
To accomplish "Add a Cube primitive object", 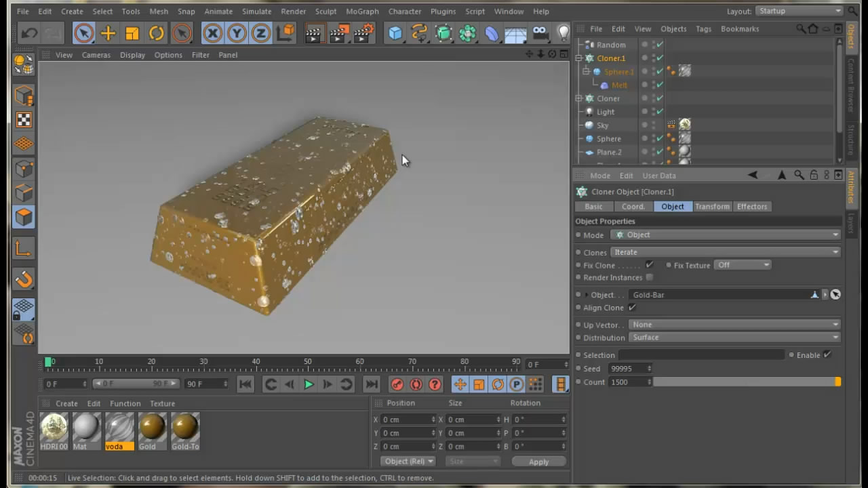I will click(x=395, y=33).
